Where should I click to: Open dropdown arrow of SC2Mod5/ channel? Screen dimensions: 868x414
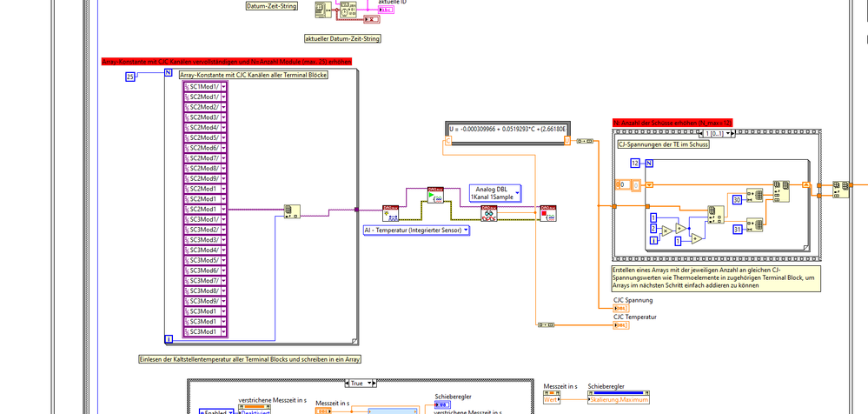[x=223, y=138]
